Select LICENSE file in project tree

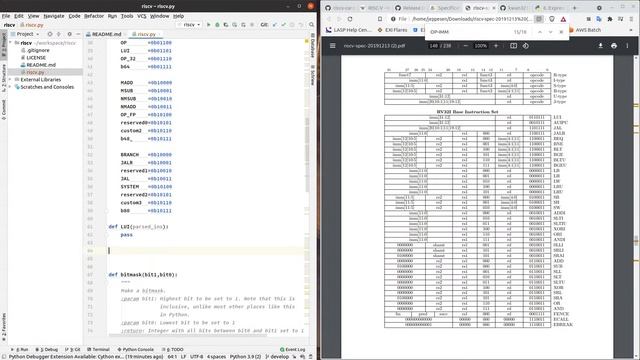(x=36, y=58)
